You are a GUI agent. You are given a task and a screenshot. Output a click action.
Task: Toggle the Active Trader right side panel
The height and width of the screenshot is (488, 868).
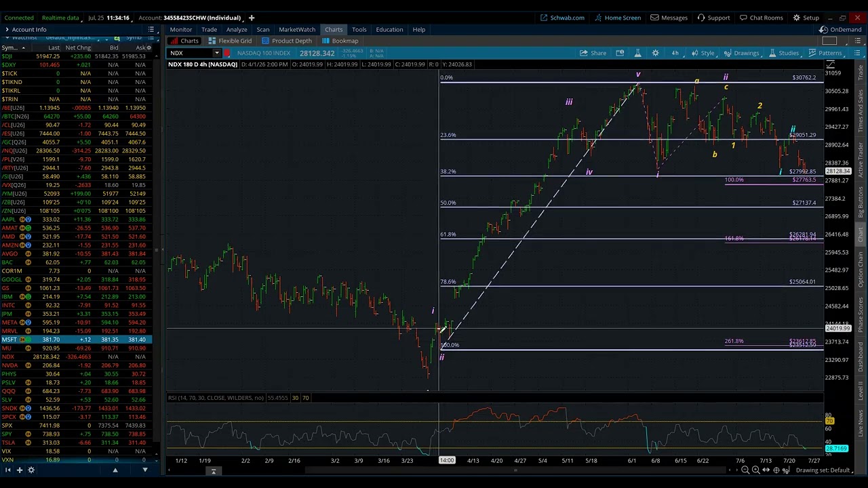click(x=861, y=159)
